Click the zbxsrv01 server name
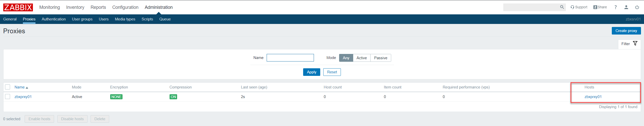The width and height of the screenshot is (644, 126). point(633,19)
